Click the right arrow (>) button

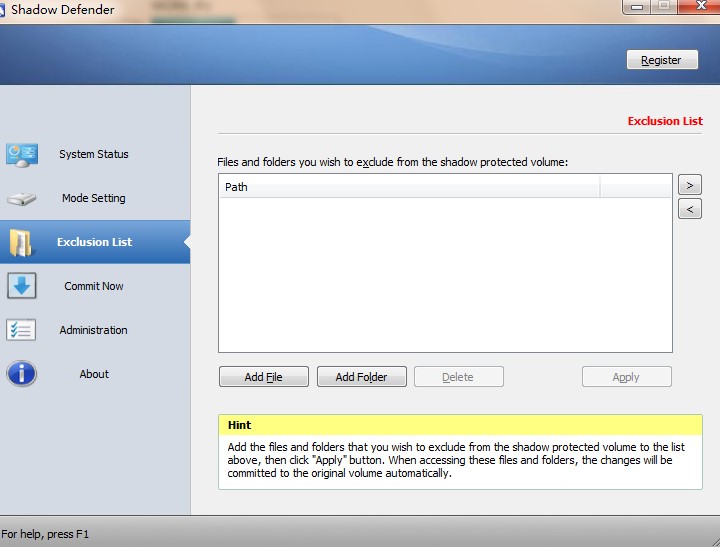(x=690, y=185)
